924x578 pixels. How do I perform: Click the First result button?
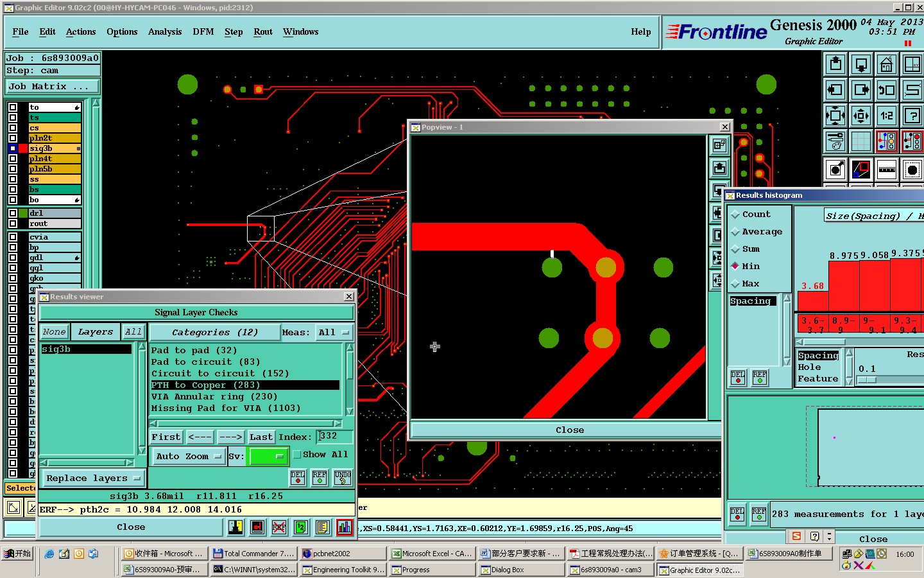click(x=166, y=437)
